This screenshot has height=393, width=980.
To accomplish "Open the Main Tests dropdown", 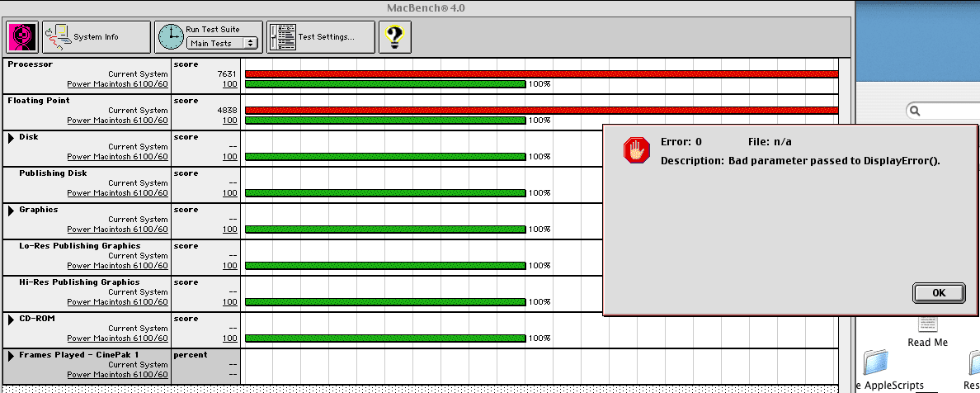I will tap(223, 43).
